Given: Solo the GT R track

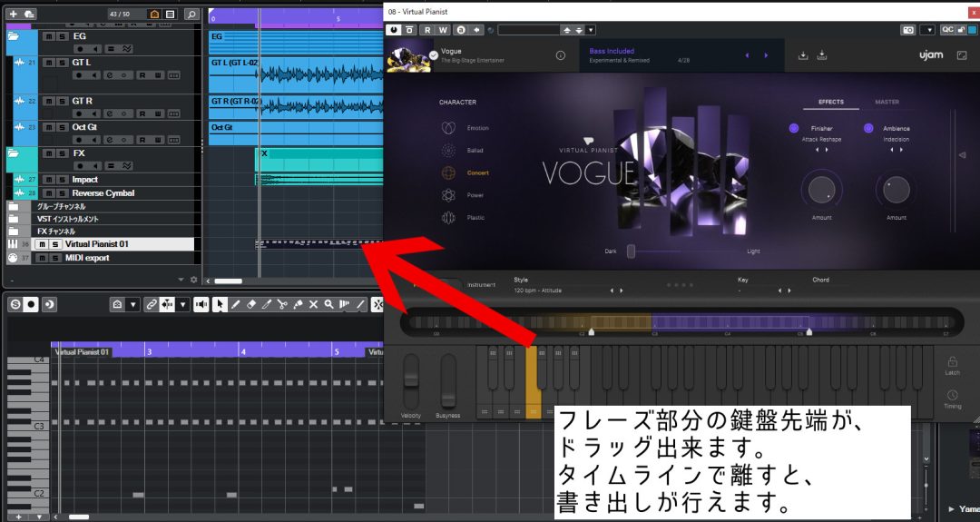Looking at the screenshot, I should [x=62, y=101].
